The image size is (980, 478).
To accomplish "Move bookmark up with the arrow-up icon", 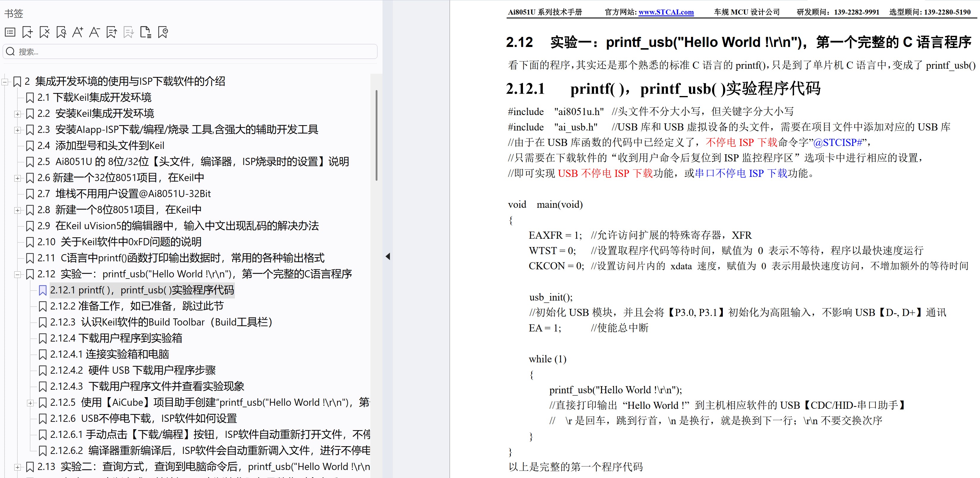I will 112,32.
